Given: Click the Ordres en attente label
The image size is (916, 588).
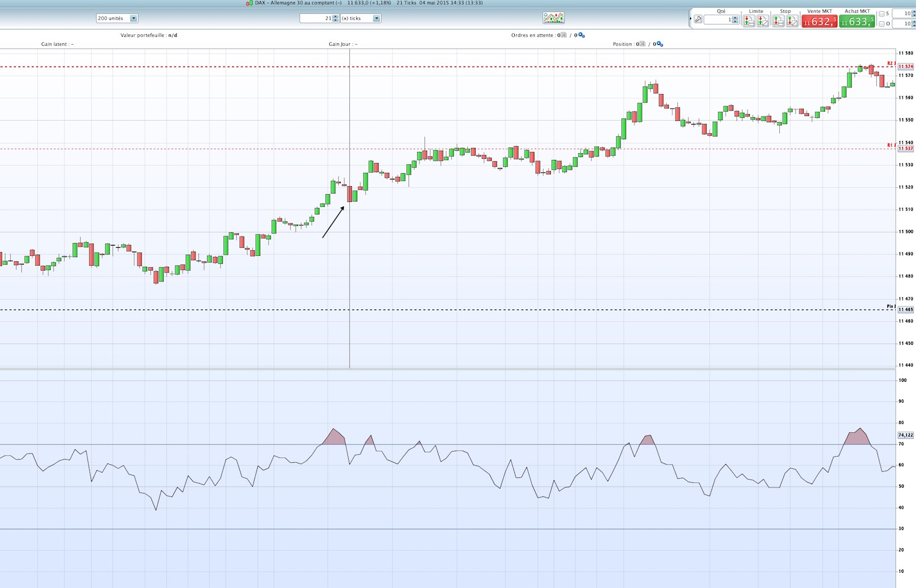Looking at the screenshot, I should tap(533, 35).
